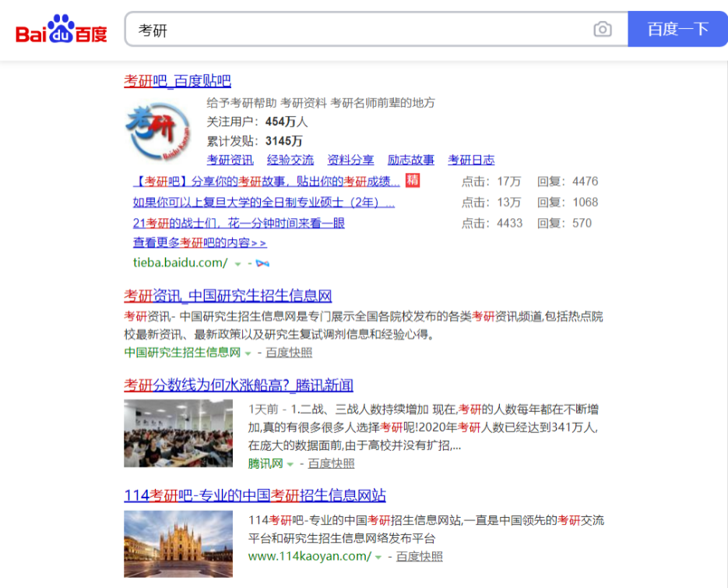Screen dimensions: 728x588
Task: Click text 回复: 1068
Action: (568, 202)
